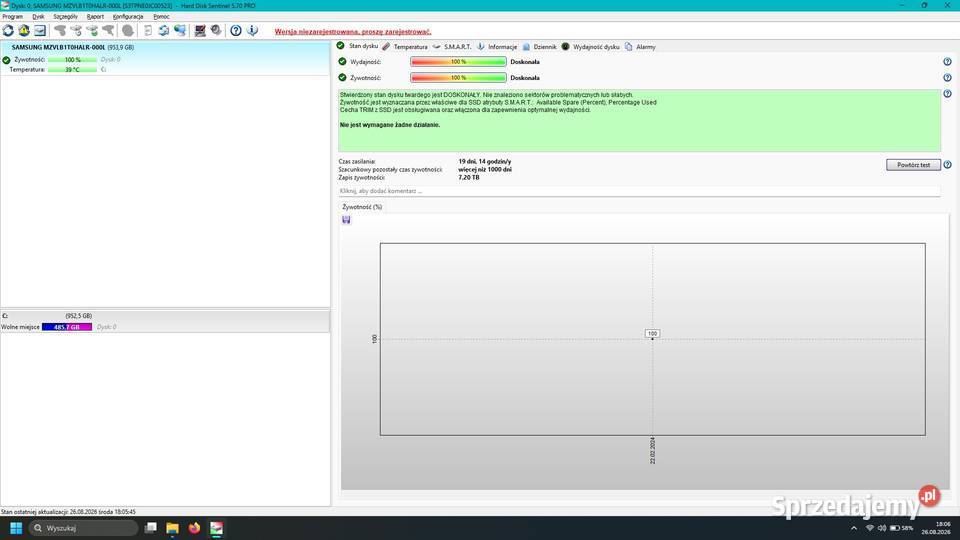
Task: Click the speaker-like disk toolbar icon
Action: click(x=216, y=31)
